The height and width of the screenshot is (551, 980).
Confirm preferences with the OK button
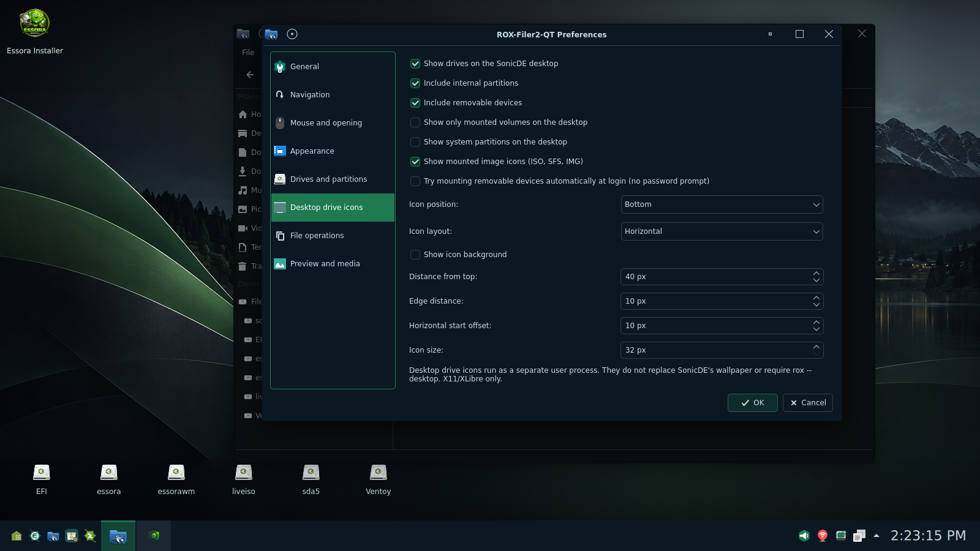click(x=753, y=403)
